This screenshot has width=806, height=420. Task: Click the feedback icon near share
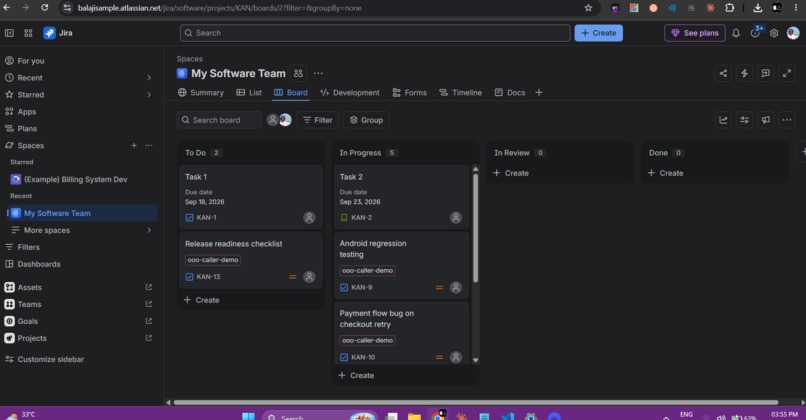click(765, 74)
